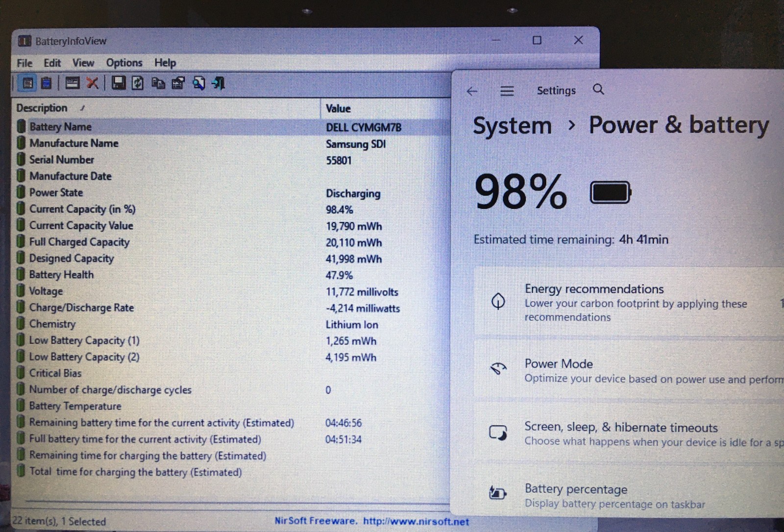Screen dimensions: 784x532
Task: Open the Advanced Options toolbar icon
Action: coord(72,83)
